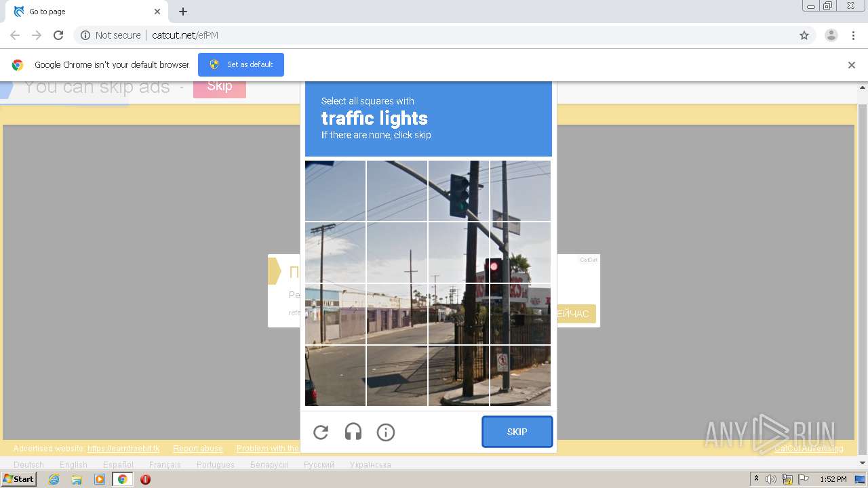Show hidden system tray icons
The width and height of the screenshot is (868, 488).
pyautogui.click(x=757, y=479)
